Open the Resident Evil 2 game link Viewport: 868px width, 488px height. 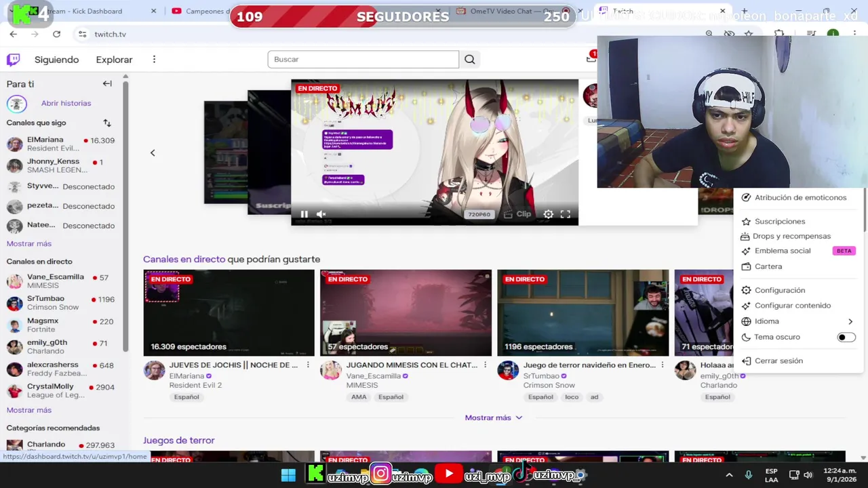tap(195, 385)
